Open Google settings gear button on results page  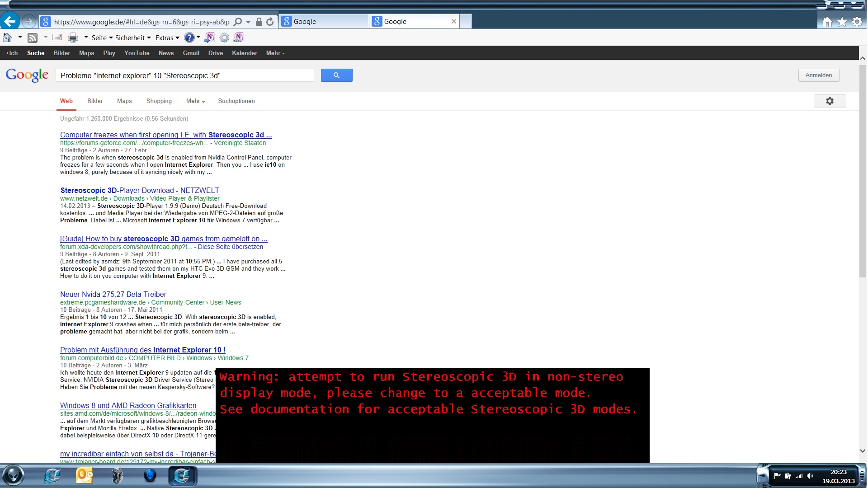[830, 101]
